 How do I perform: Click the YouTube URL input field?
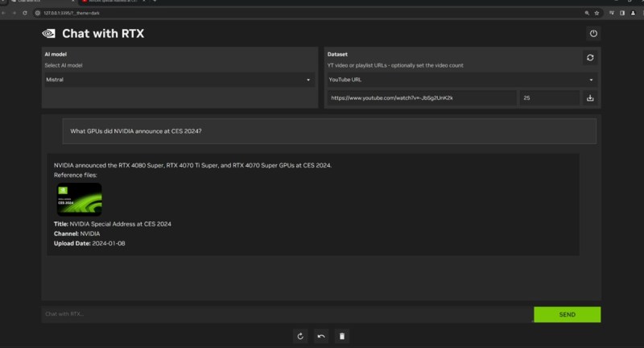[422, 97]
